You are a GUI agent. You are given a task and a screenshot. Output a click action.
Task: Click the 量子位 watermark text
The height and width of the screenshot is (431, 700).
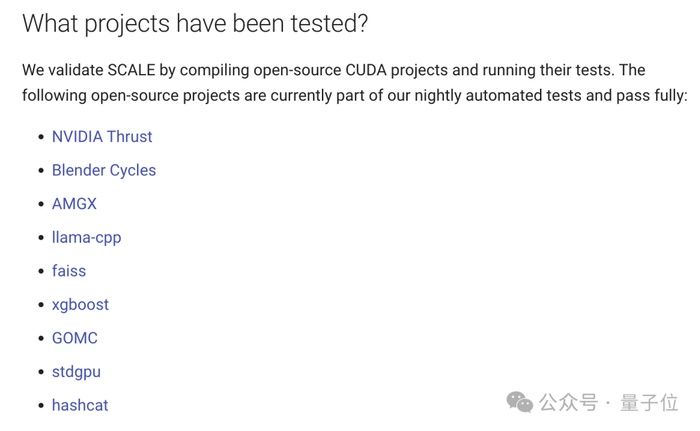pos(649,402)
